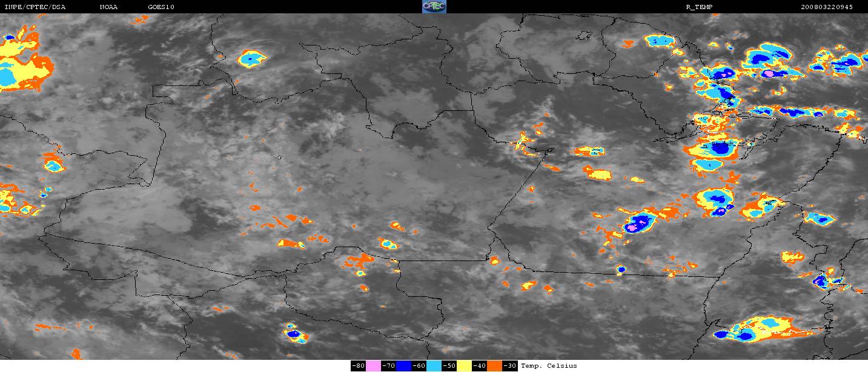Click the 200803220945 timestamp
The image size is (868, 372).
(x=826, y=7)
